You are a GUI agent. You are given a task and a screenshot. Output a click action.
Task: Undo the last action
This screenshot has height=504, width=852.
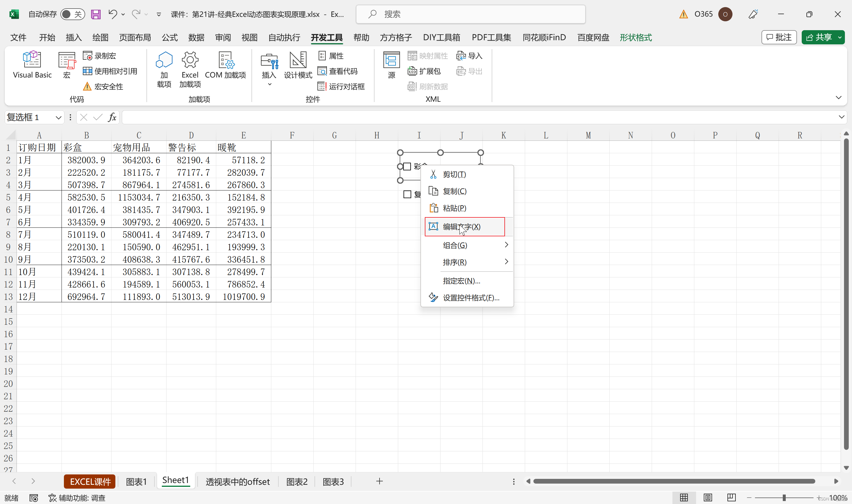coord(113,14)
